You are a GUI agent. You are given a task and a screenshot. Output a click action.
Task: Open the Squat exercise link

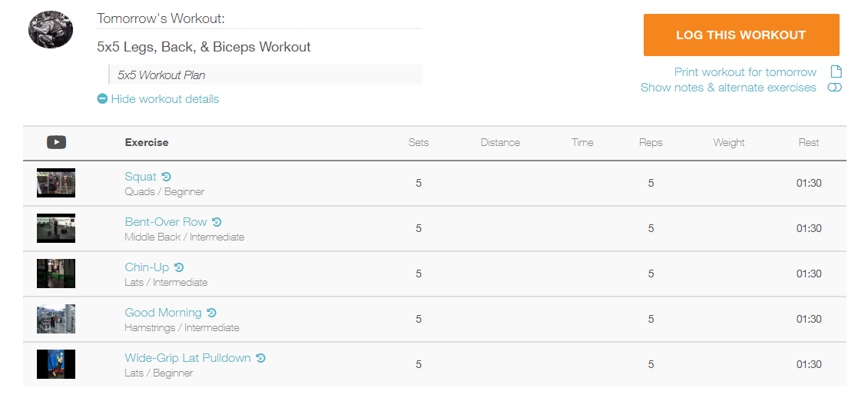pyautogui.click(x=141, y=177)
